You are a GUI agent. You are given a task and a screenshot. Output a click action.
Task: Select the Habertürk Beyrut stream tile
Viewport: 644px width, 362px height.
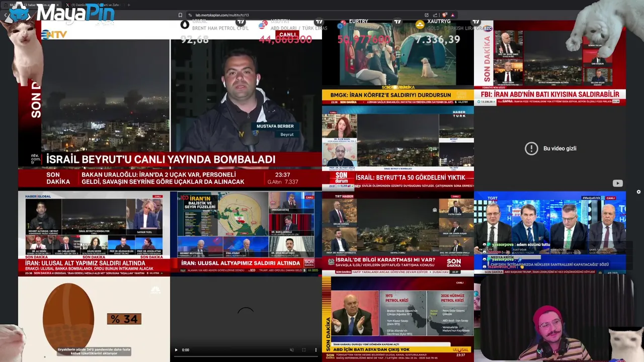coord(398,148)
